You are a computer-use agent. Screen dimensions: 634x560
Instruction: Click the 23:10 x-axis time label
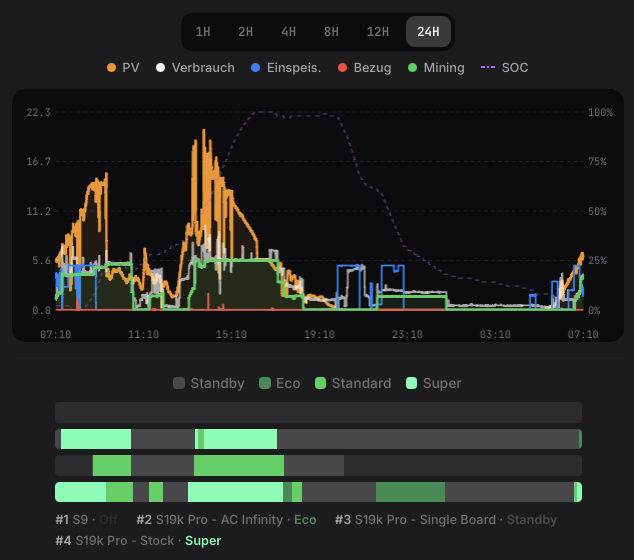click(x=407, y=334)
